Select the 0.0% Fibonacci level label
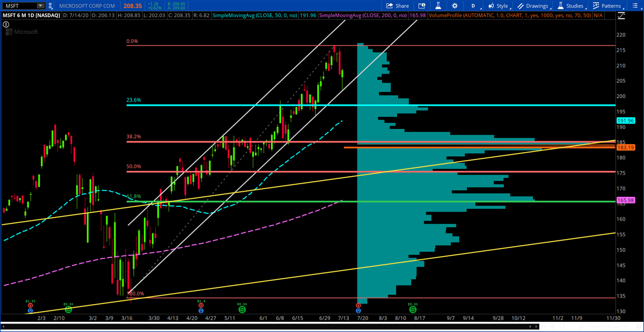Screen dimensions: 644x332 (x=132, y=41)
